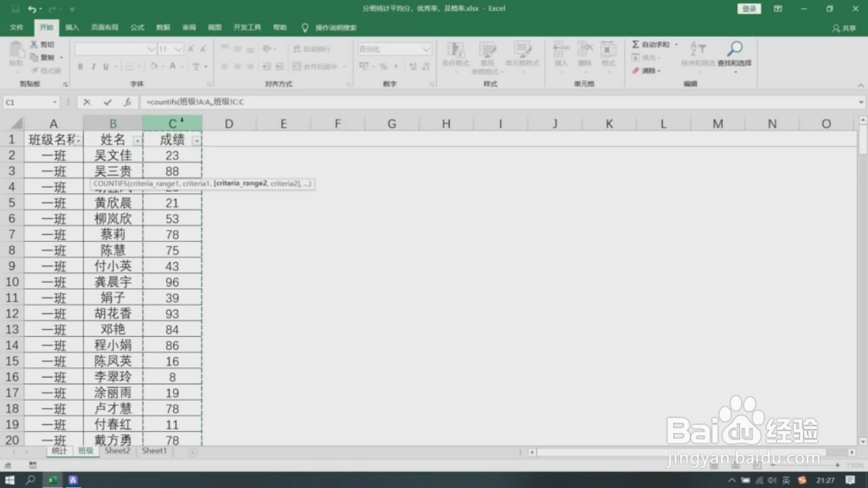868x488 pixels.
Task: Click the Paste (粘贴) clipboard icon
Action: coord(16,50)
